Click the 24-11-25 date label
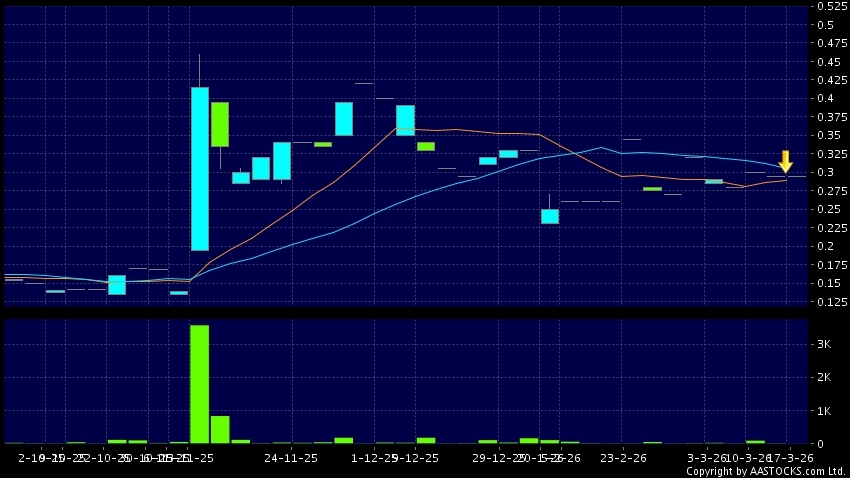The width and height of the screenshot is (850, 478). 292,457
